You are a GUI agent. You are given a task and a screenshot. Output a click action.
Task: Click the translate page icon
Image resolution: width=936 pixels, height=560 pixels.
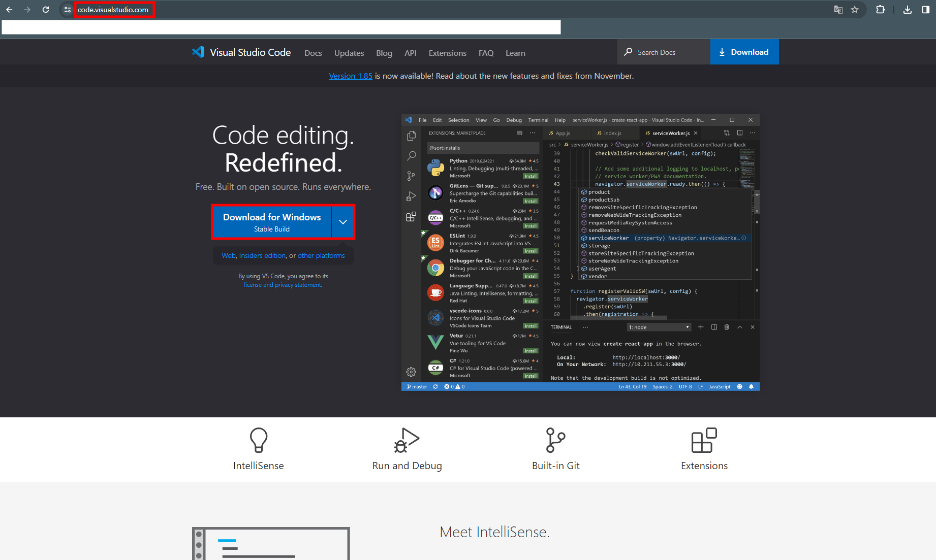coord(838,10)
